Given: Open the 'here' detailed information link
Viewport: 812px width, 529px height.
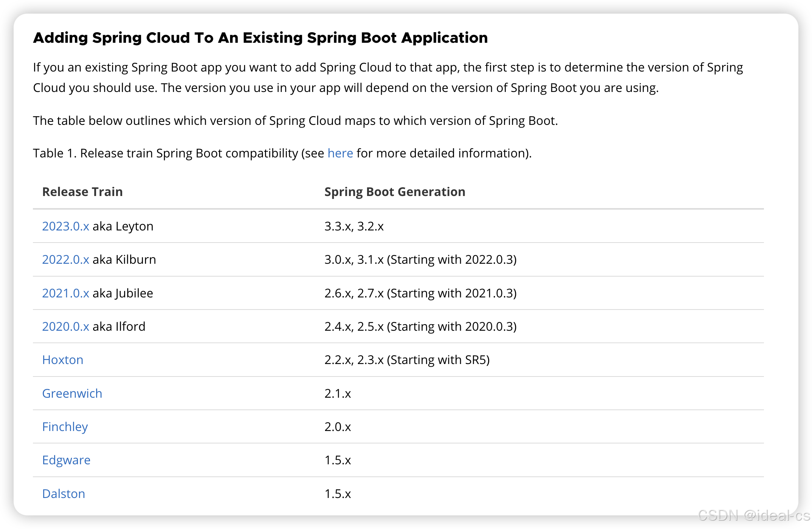Looking at the screenshot, I should coord(340,153).
